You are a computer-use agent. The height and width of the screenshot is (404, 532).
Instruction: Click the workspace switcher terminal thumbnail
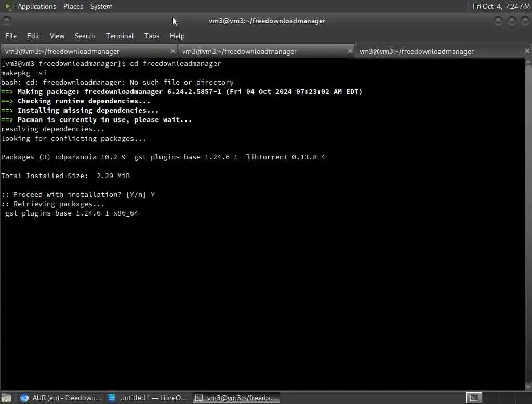point(474,398)
